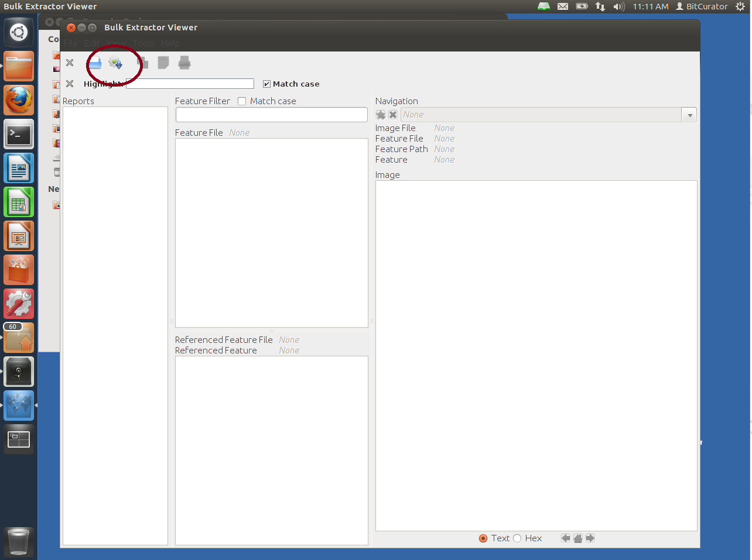Click the BitCurator user menu in top panel
This screenshot has width=752, height=560.
[702, 6]
